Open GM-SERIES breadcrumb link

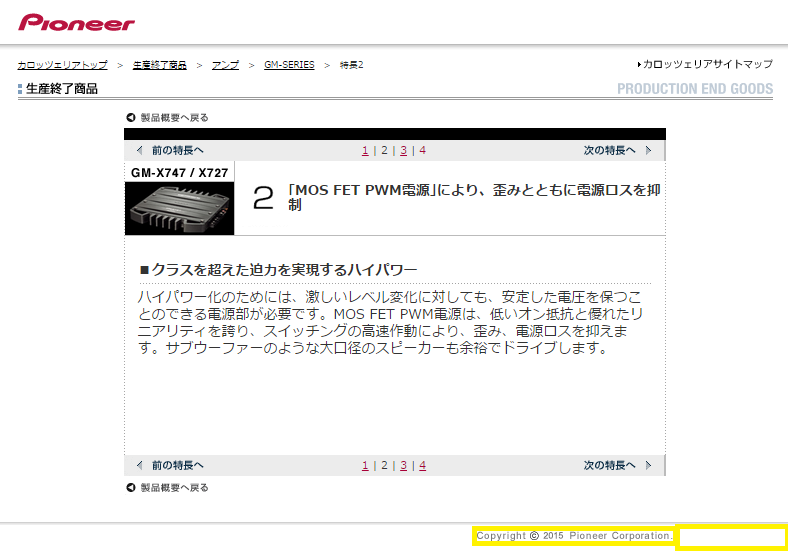click(289, 65)
